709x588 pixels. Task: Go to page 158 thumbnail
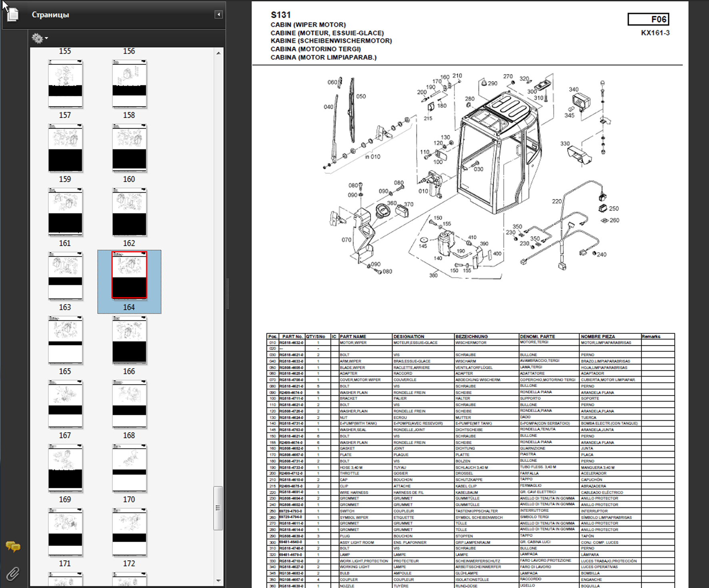pos(129,84)
